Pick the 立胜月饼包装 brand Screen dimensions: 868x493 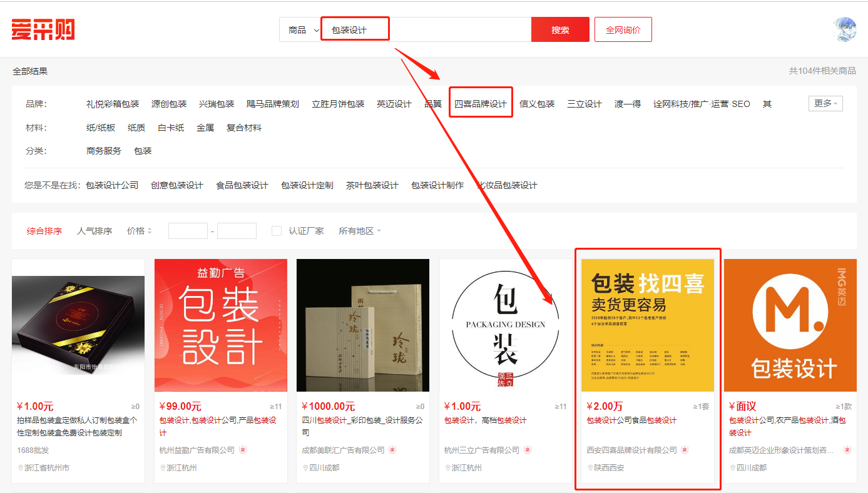[x=338, y=104]
